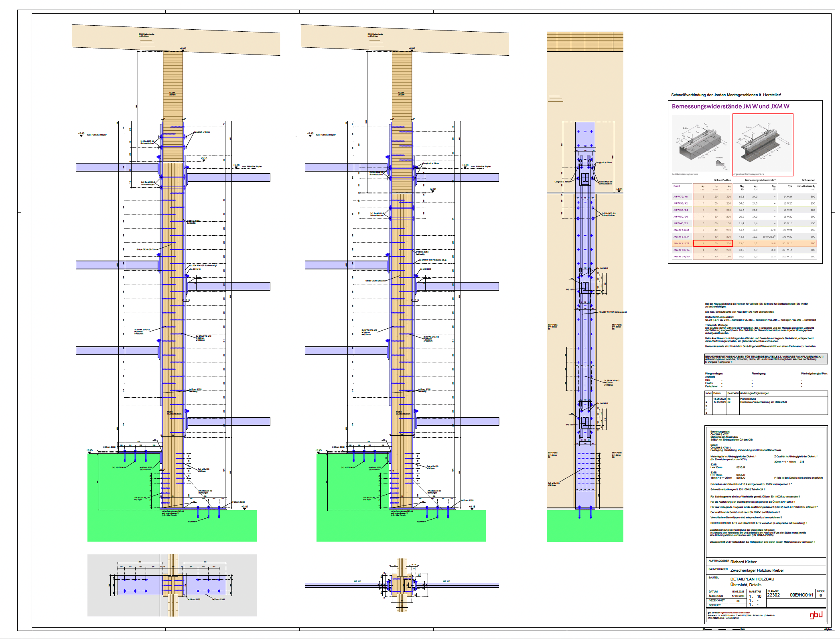This screenshot has height=639, width=840.
Task: Select the Kehlnaht weld detail icon
Action: click(720, 162)
